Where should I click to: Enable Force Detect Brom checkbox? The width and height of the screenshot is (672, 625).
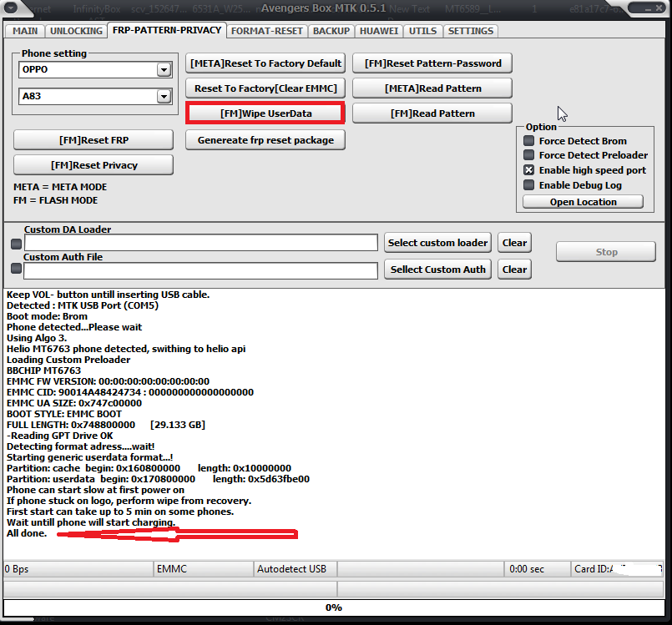point(529,140)
